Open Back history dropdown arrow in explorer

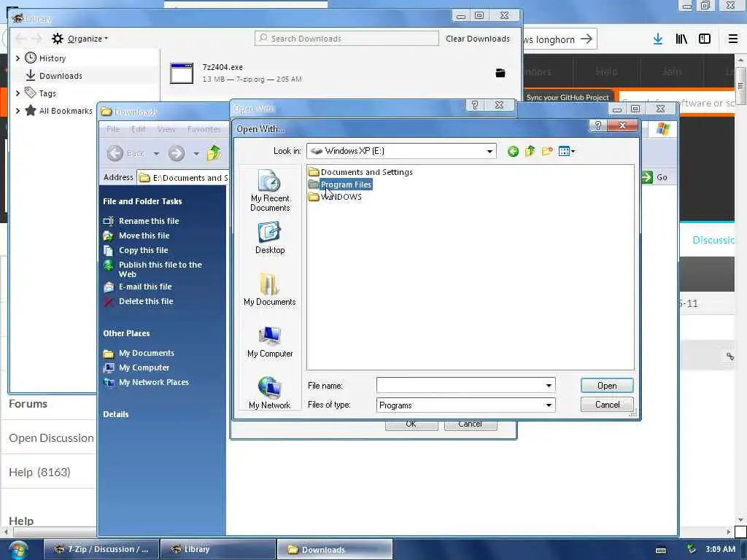coord(156,154)
